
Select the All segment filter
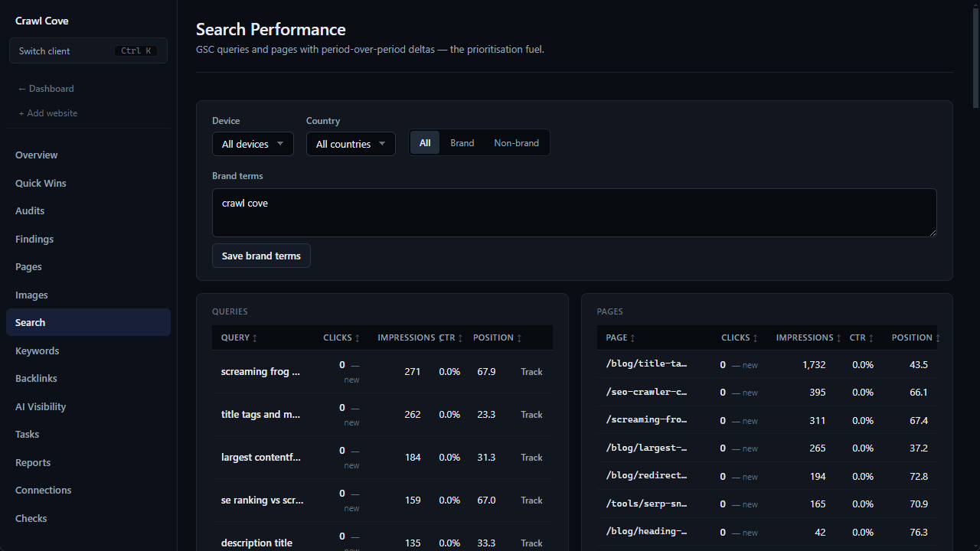[425, 142]
